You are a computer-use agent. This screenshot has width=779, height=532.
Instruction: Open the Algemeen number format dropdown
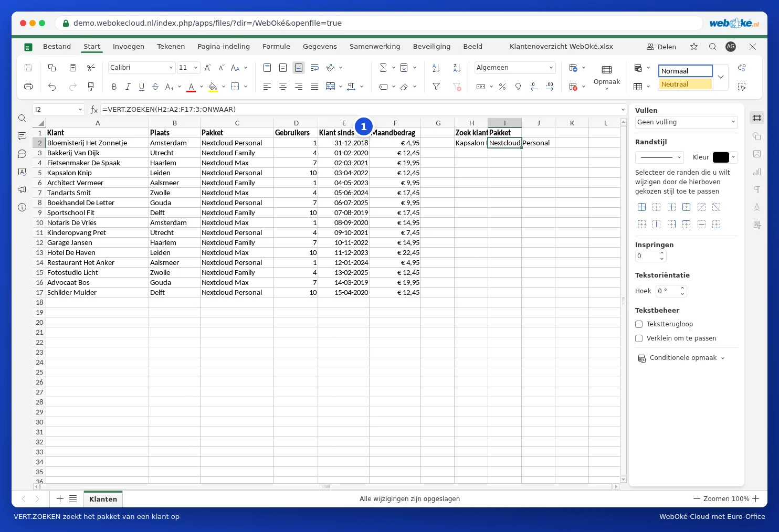515,68
